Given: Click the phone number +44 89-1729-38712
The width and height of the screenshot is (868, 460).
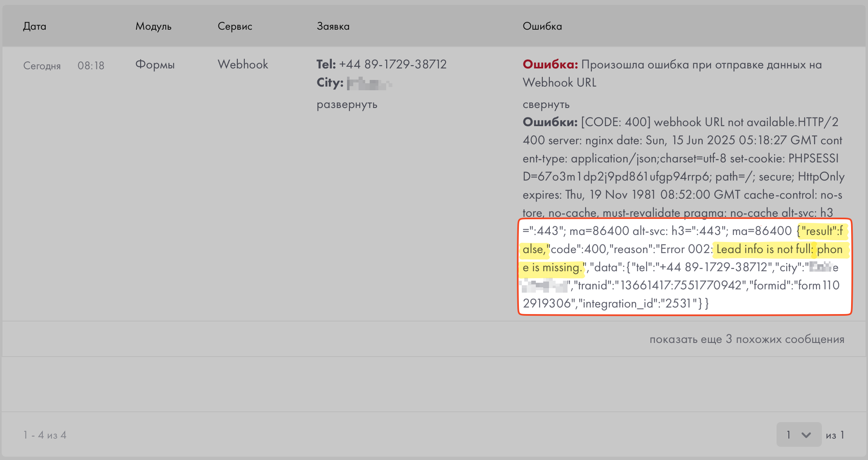Looking at the screenshot, I should pos(392,64).
